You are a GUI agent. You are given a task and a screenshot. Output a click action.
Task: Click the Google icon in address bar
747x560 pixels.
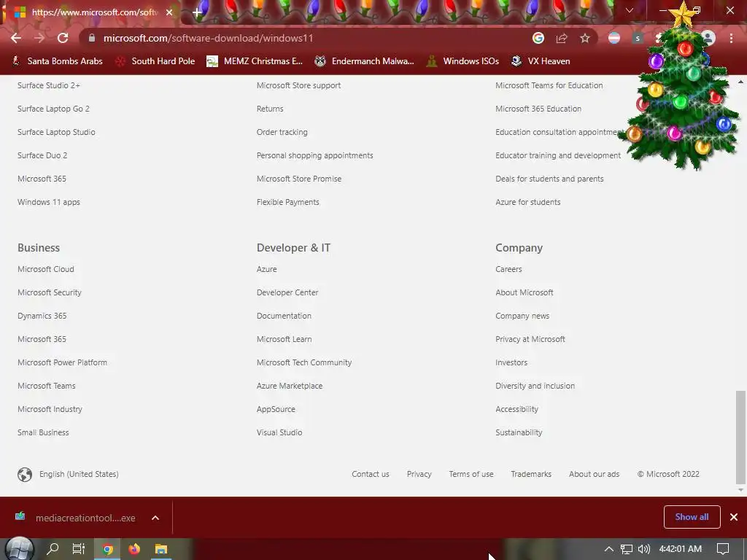point(538,38)
